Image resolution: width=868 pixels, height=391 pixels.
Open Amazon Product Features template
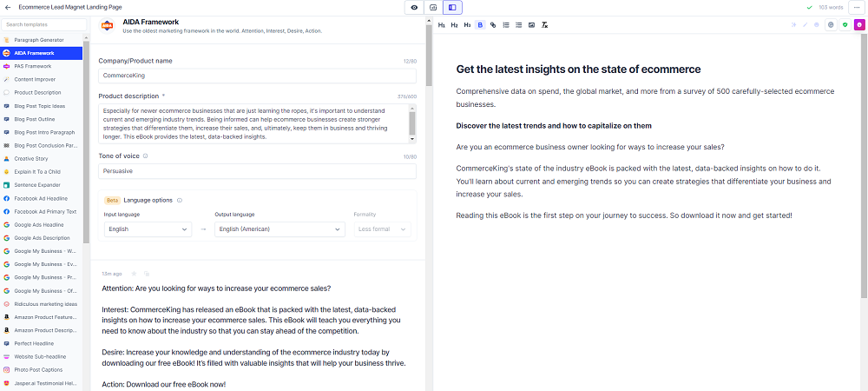click(42, 317)
